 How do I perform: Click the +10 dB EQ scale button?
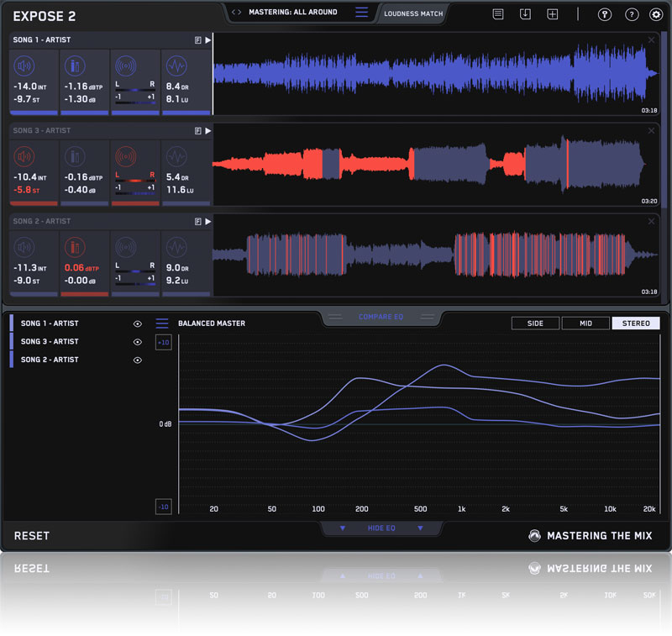[x=164, y=343]
